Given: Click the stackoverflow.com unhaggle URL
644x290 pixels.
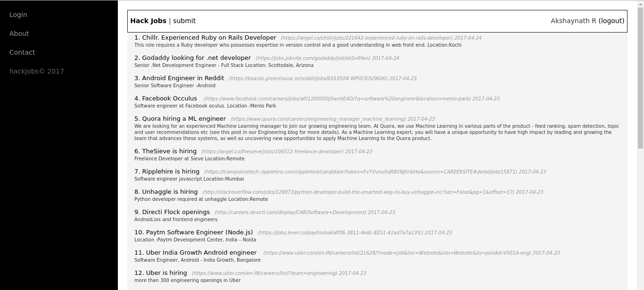Looking at the screenshot, I should coord(358,192).
